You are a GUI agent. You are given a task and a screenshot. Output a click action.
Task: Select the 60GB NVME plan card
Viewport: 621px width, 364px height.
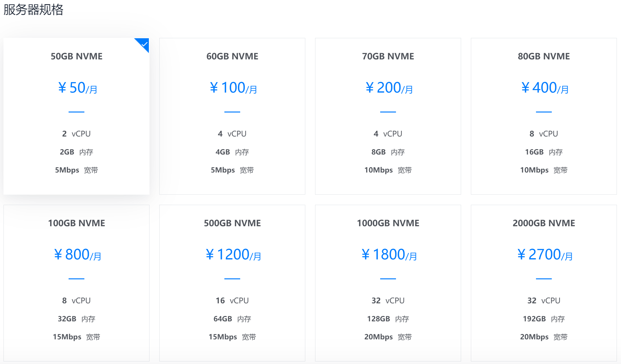(x=232, y=116)
